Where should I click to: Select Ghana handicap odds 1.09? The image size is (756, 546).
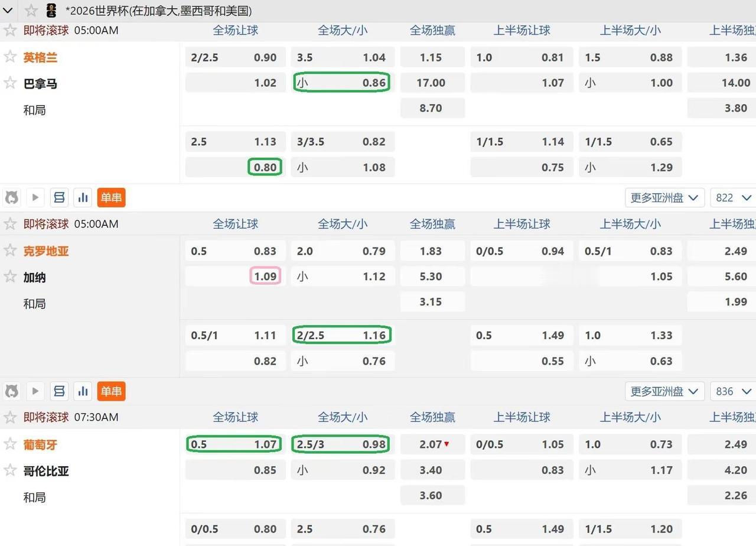point(235,276)
